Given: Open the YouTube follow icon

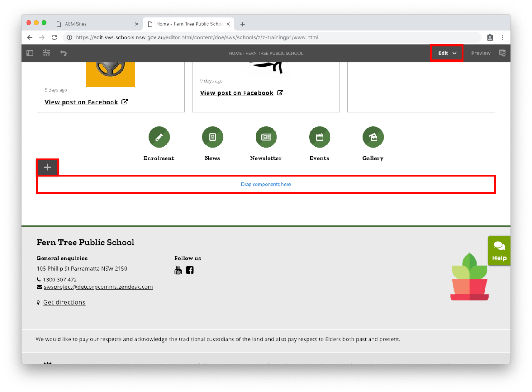Looking at the screenshot, I should (x=178, y=270).
